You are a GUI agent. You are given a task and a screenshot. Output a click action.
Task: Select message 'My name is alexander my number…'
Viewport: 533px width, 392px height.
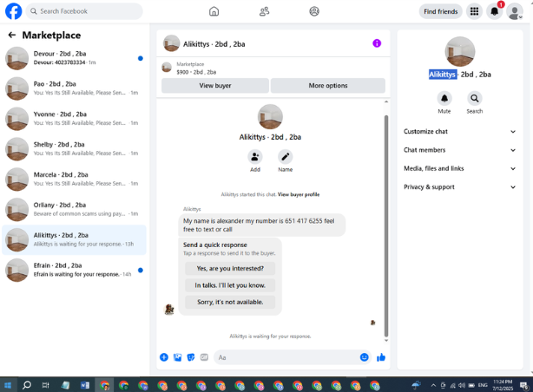pyautogui.click(x=262, y=225)
